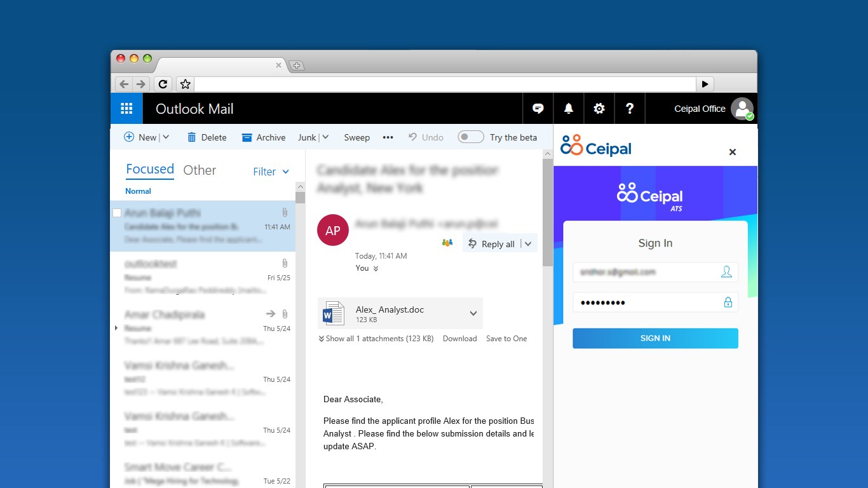Viewport: 868px width, 488px height.
Task: Open the Vamsi Krishna Ganesh email titled test12
Action: 203,379
